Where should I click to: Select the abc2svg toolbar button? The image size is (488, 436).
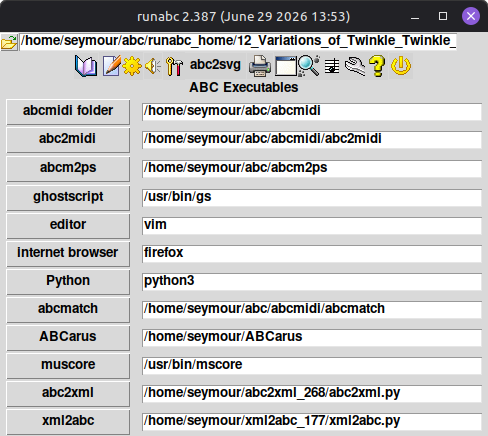click(x=215, y=65)
